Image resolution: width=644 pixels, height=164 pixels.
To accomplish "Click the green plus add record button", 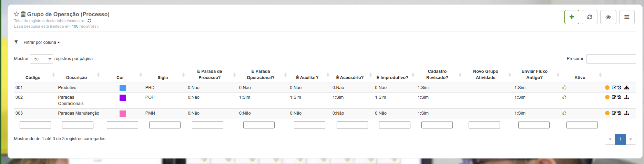I will (x=572, y=17).
